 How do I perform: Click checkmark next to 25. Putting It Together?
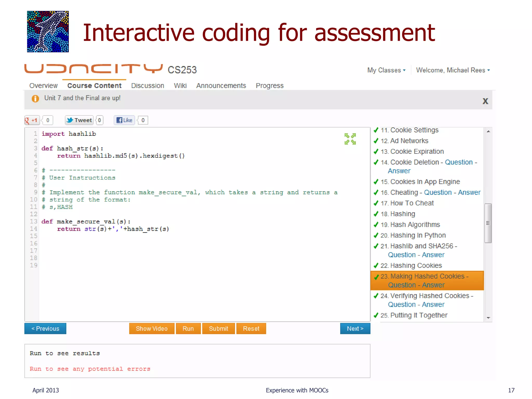[376, 315]
